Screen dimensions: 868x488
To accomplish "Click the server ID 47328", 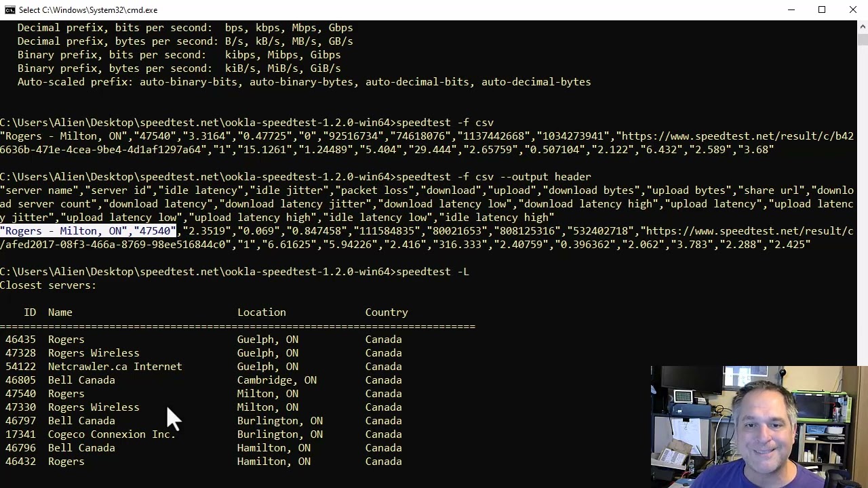I will pyautogui.click(x=20, y=352).
